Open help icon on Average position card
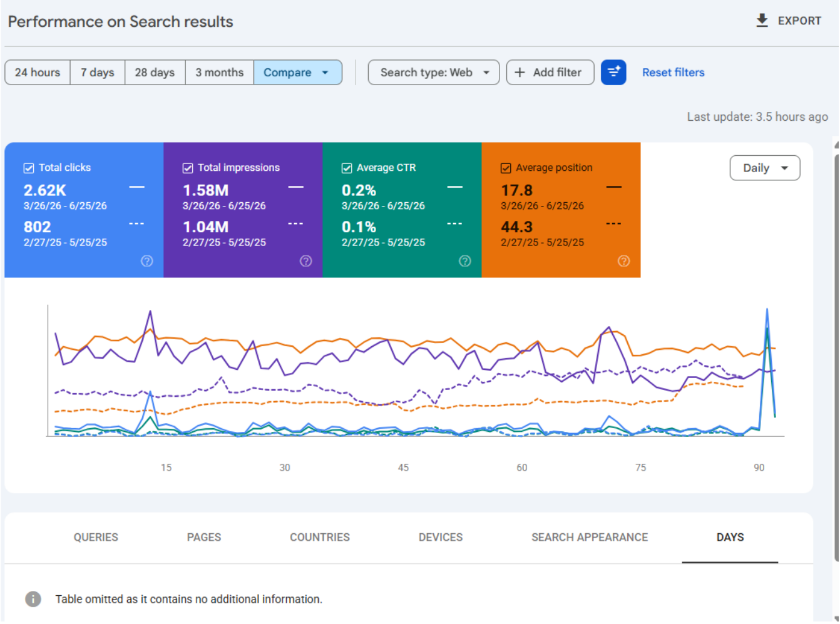The width and height of the screenshot is (840, 624). pyautogui.click(x=624, y=261)
